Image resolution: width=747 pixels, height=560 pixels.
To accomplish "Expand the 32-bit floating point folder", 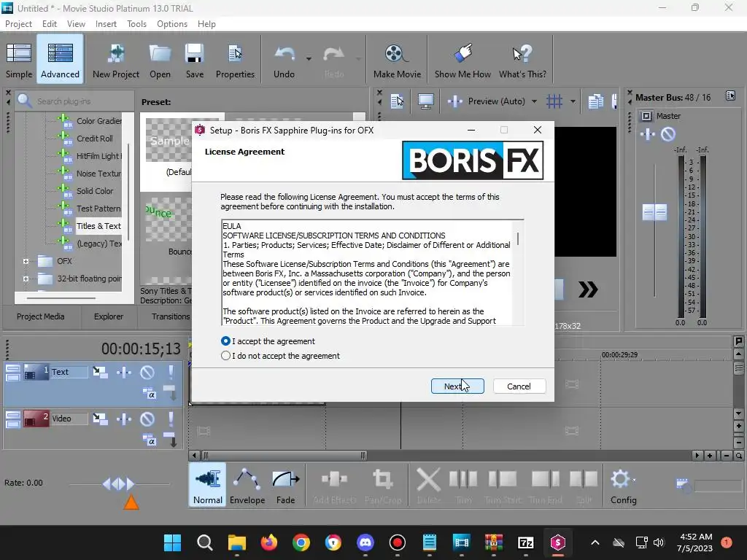I will (26, 279).
